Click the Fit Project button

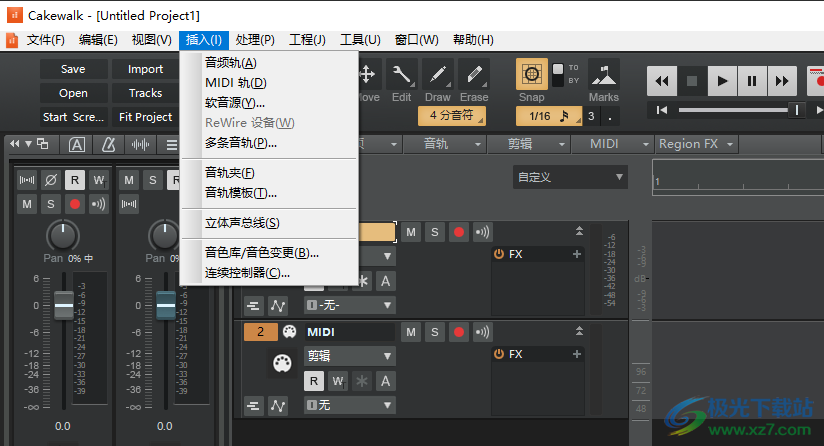(x=145, y=117)
